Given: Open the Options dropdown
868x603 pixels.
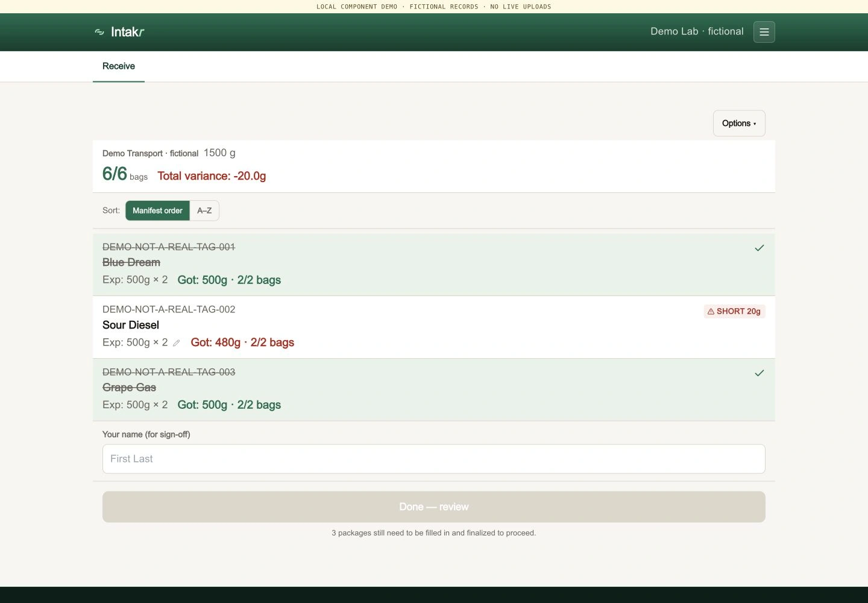Looking at the screenshot, I should click(x=739, y=123).
